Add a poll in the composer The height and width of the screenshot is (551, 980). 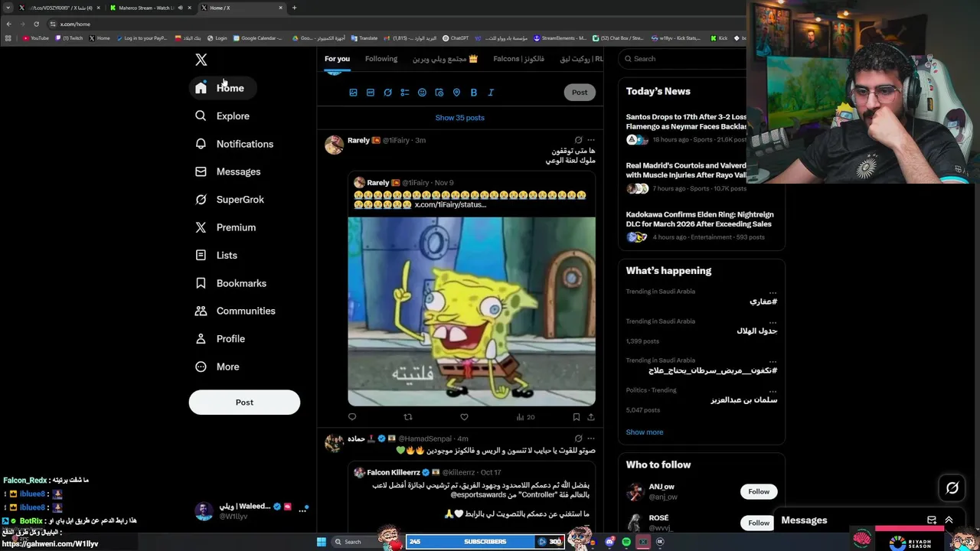click(405, 93)
